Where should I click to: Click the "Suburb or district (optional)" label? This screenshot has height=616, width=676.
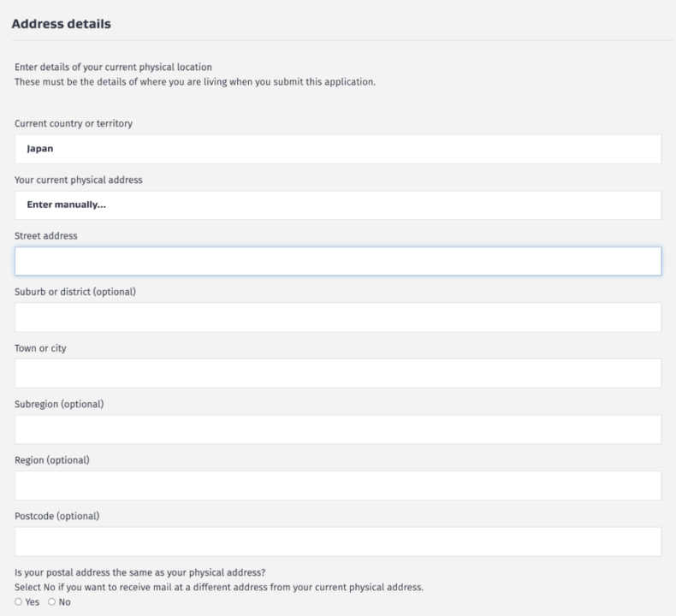[x=75, y=292]
